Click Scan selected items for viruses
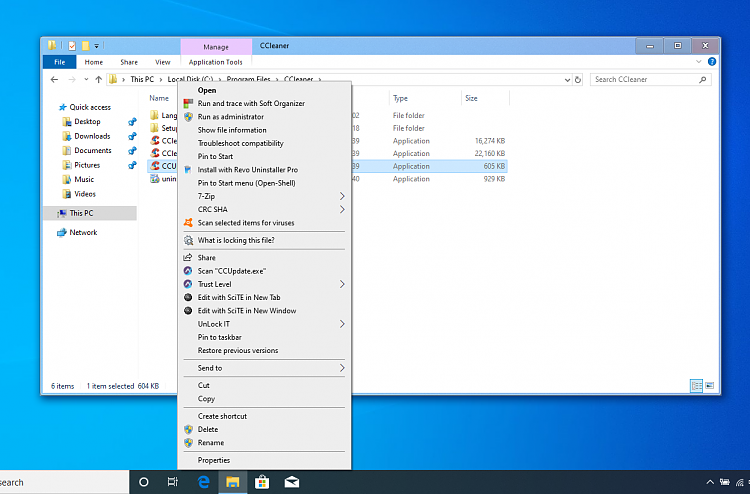The width and height of the screenshot is (750, 494). click(264, 223)
